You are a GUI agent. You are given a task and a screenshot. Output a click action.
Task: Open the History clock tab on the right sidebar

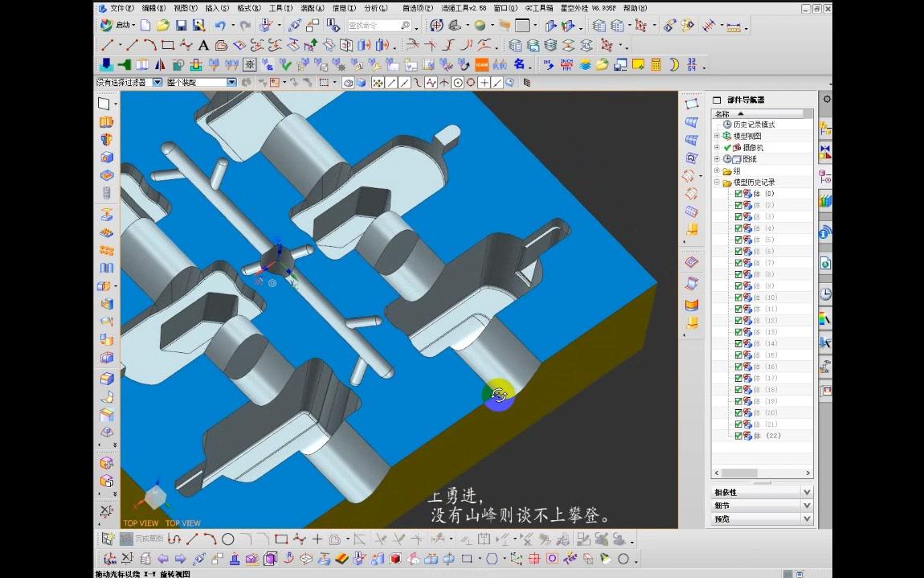coord(825,294)
